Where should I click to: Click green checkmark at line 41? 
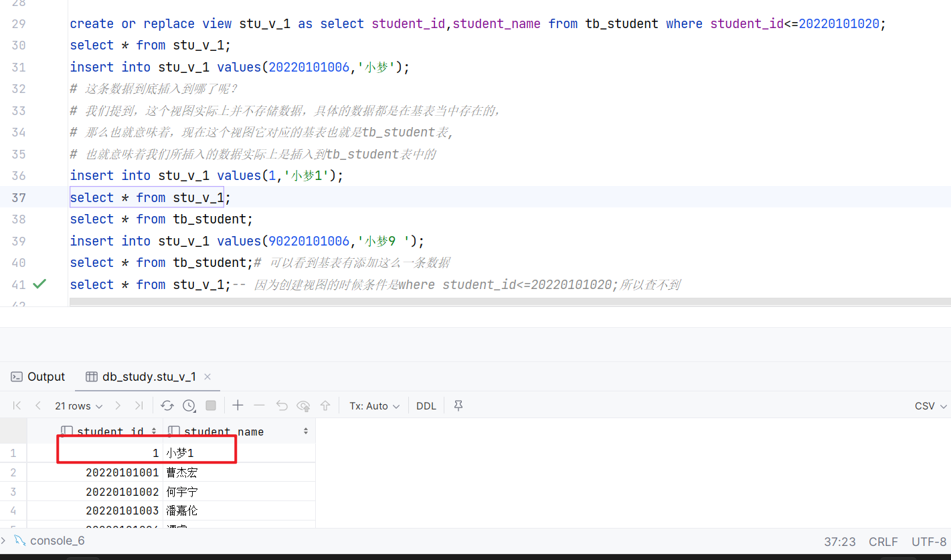pos(39,284)
